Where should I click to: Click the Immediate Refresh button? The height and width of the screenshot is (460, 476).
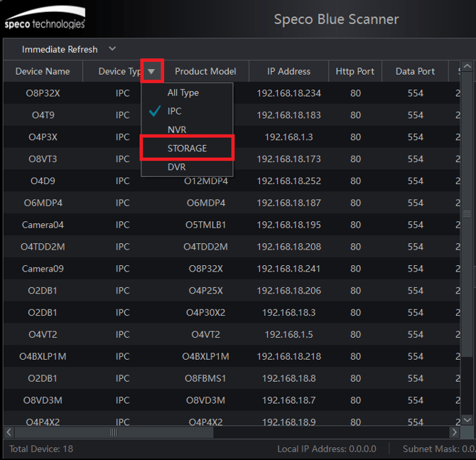point(60,49)
